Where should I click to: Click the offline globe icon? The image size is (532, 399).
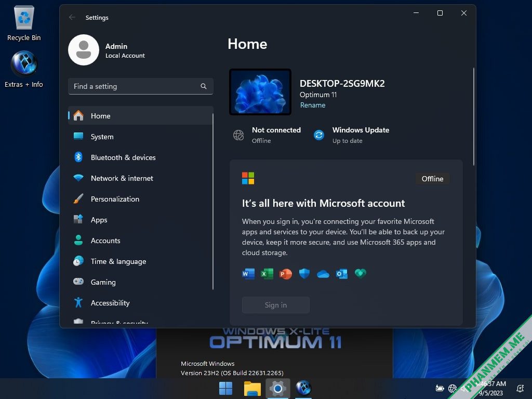[238, 135]
